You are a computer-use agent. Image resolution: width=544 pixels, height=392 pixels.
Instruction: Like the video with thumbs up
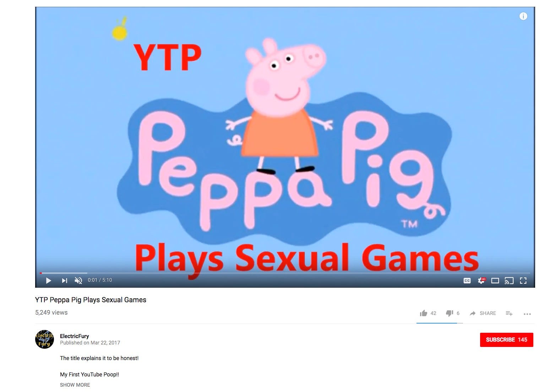coord(428,313)
